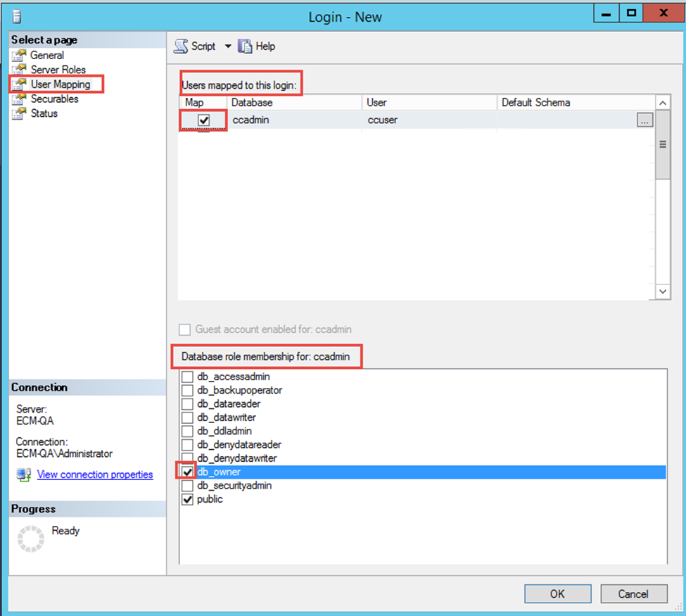Uncheck the Map checkbox for ccadmin
This screenshot has width=686, height=616.
click(204, 120)
